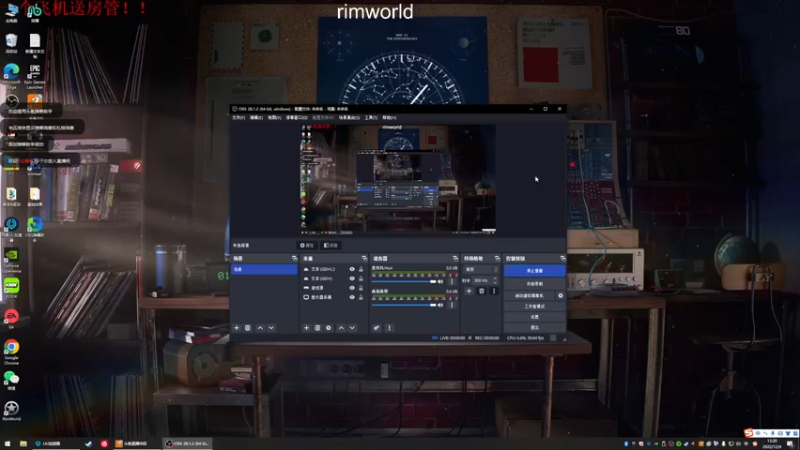Viewport: 800px width, 450px height.
Task: Remove the scene transition with trash icon
Action: [x=481, y=291]
